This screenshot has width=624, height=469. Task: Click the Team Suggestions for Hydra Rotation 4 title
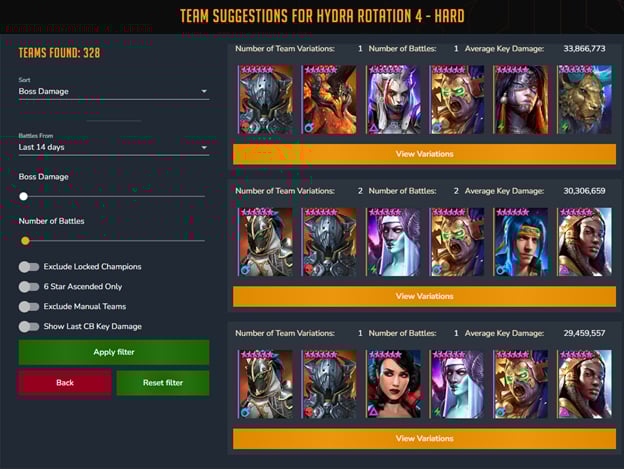click(322, 16)
